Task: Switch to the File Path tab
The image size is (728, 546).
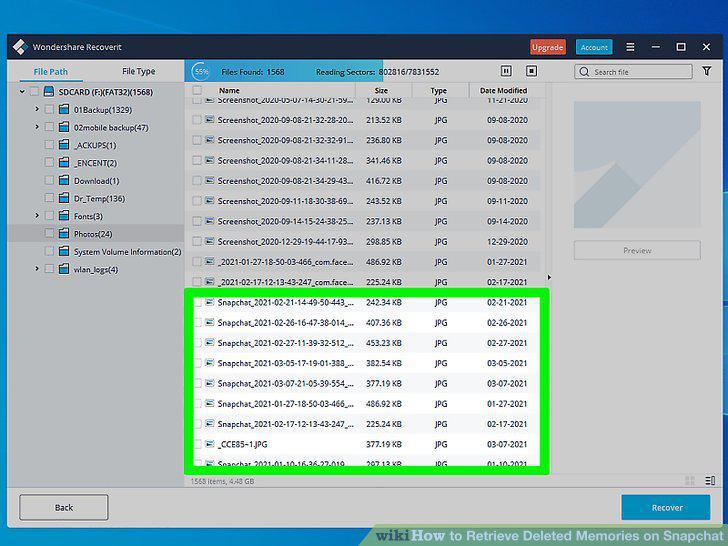Action: click(51, 72)
